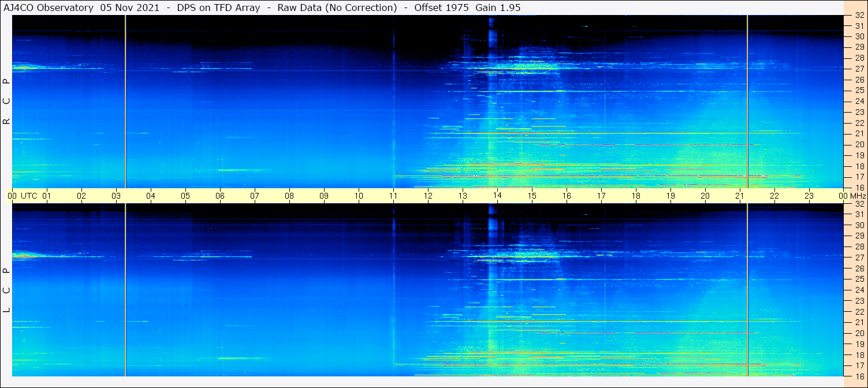Click the 07 hour tick label
The width and height of the screenshot is (868, 388).
pos(255,196)
